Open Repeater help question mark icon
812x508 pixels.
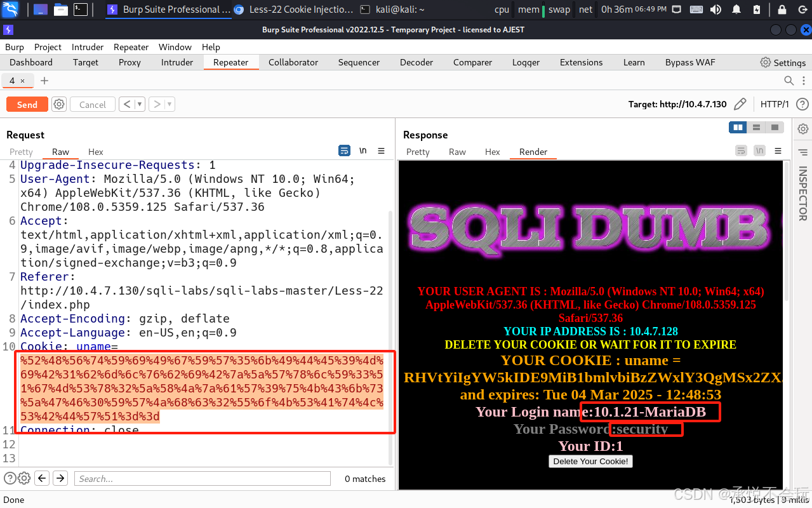click(802, 104)
